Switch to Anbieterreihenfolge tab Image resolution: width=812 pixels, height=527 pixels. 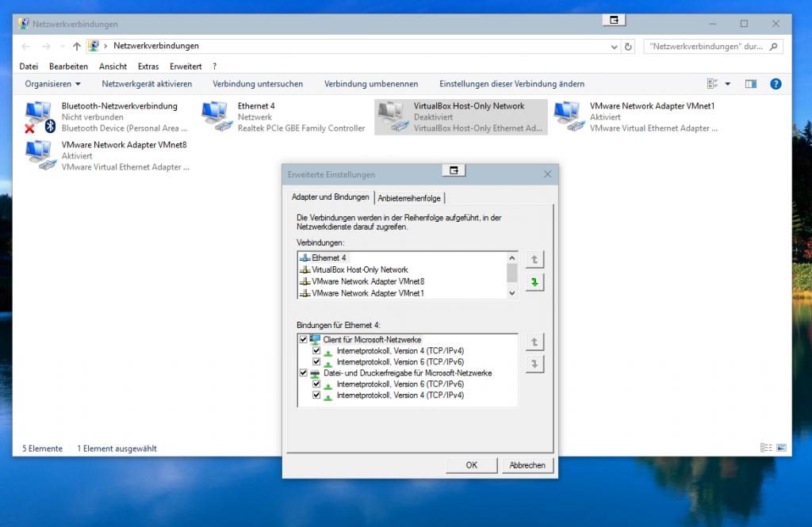tap(409, 198)
